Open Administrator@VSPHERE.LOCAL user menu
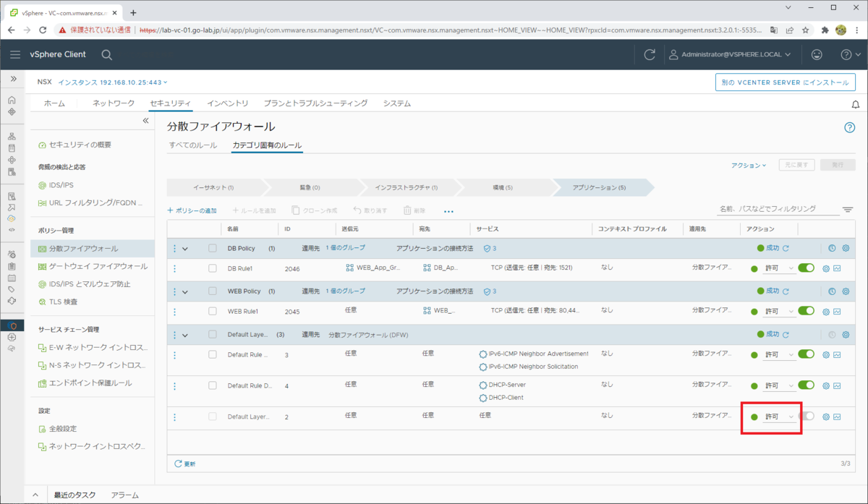Image resolution: width=868 pixels, height=504 pixels. point(731,54)
